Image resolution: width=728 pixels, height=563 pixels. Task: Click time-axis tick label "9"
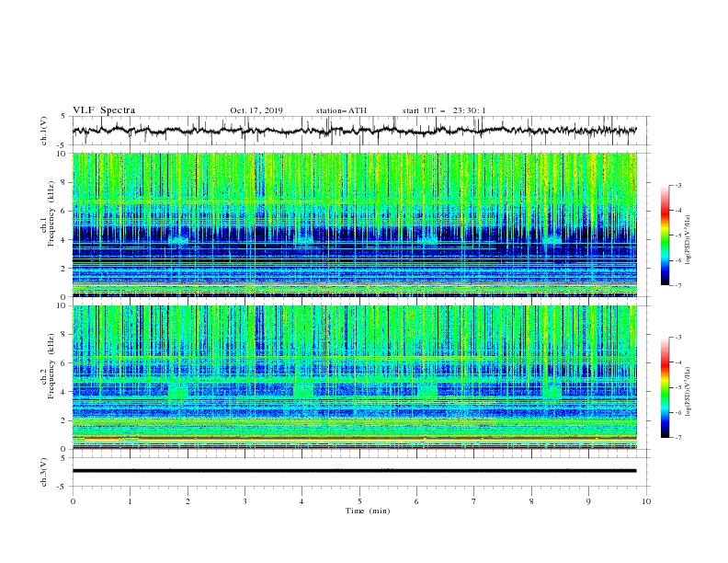588,501
